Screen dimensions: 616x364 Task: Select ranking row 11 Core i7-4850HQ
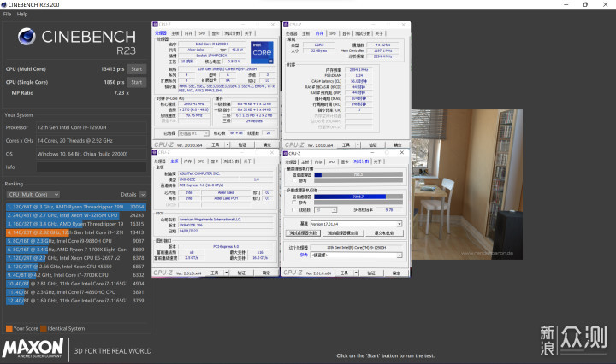pos(75,292)
